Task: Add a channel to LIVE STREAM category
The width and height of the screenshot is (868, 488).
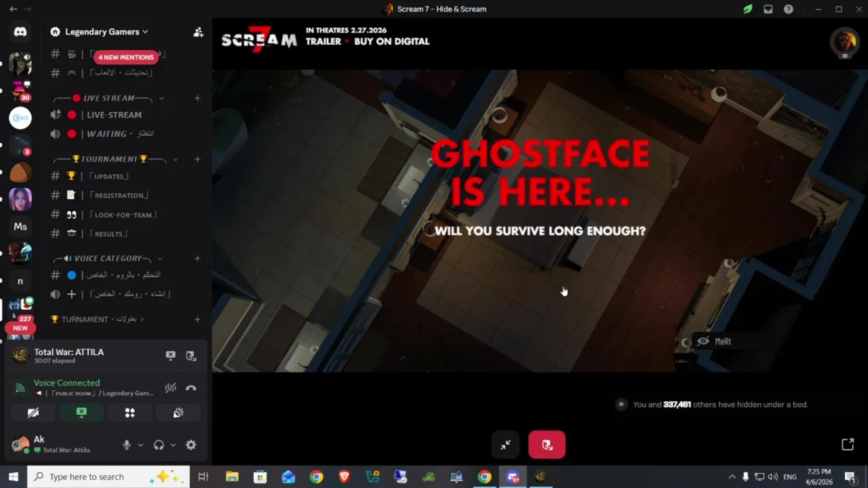Action: 197,98
